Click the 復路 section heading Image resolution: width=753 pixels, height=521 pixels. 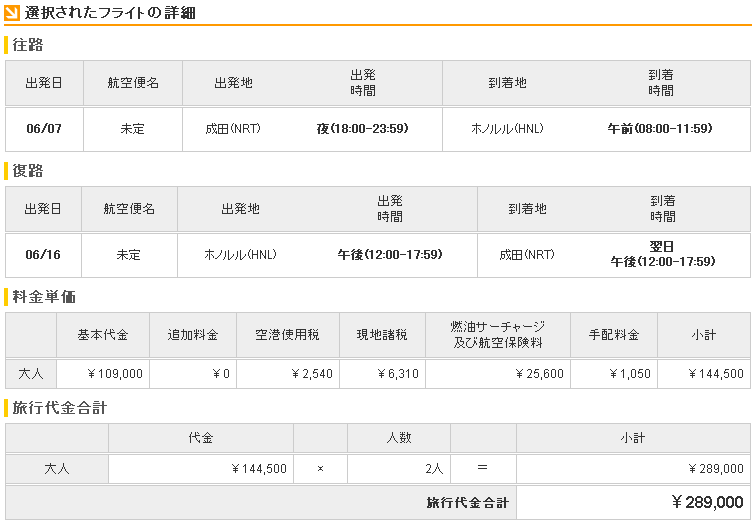click(x=27, y=171)
